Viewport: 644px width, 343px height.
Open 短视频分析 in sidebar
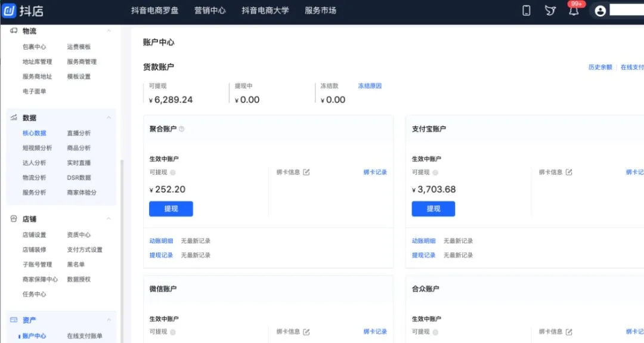pos(38,148)
